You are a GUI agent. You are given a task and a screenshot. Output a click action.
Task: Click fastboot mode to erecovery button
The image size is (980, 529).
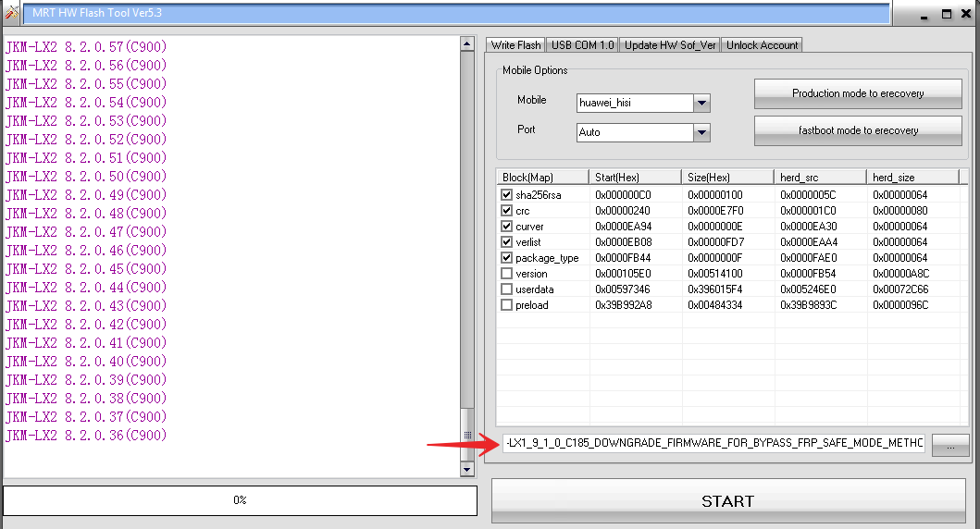[x=858, y=130]
